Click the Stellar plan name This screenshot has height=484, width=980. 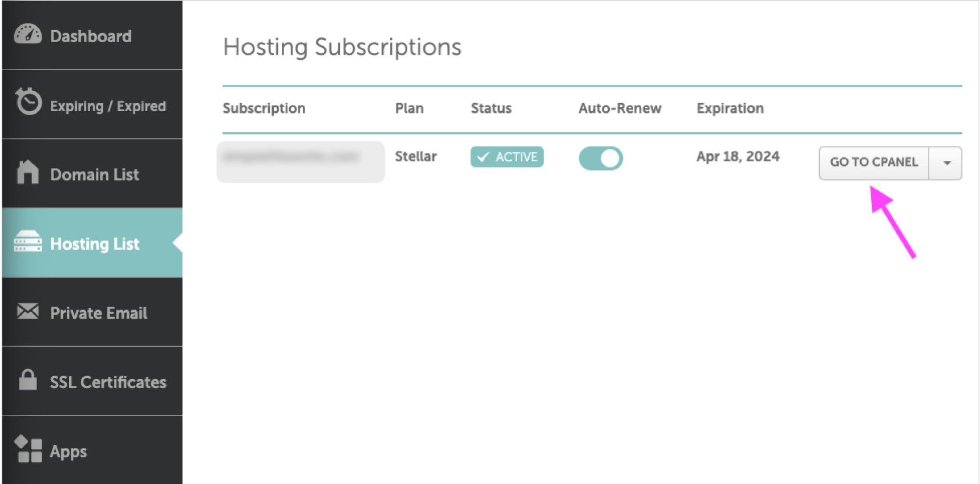[415, 157]
